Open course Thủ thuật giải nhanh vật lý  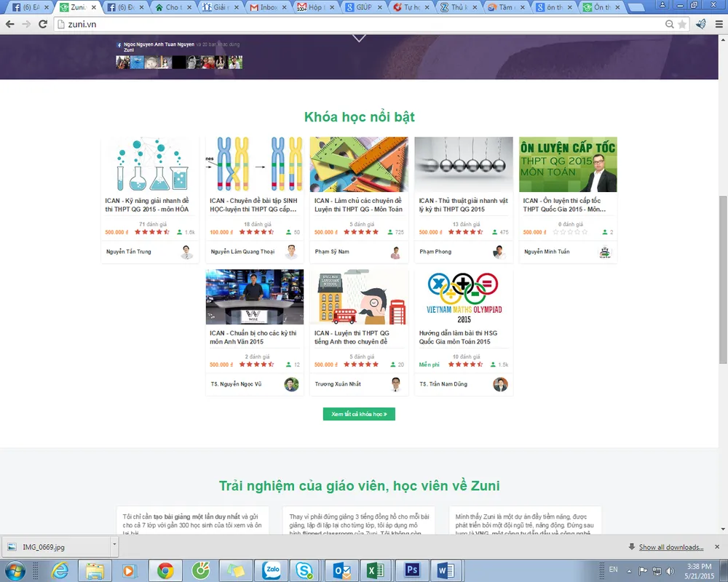coord(463,205)
